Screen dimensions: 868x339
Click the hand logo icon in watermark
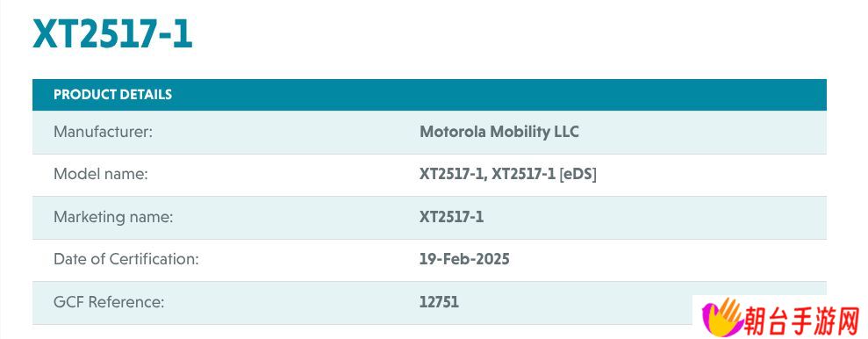pyautogui.click(x=722, y=317)
